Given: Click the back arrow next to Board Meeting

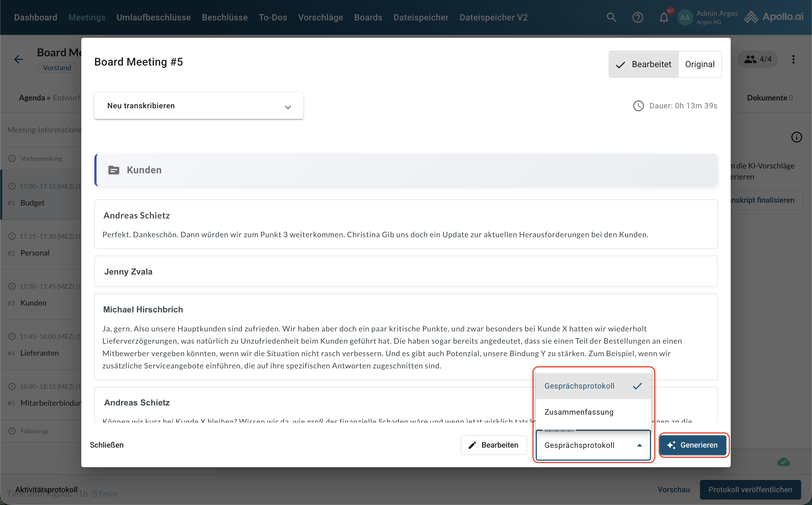Looking at the screenshot, I should pos(19,59).
